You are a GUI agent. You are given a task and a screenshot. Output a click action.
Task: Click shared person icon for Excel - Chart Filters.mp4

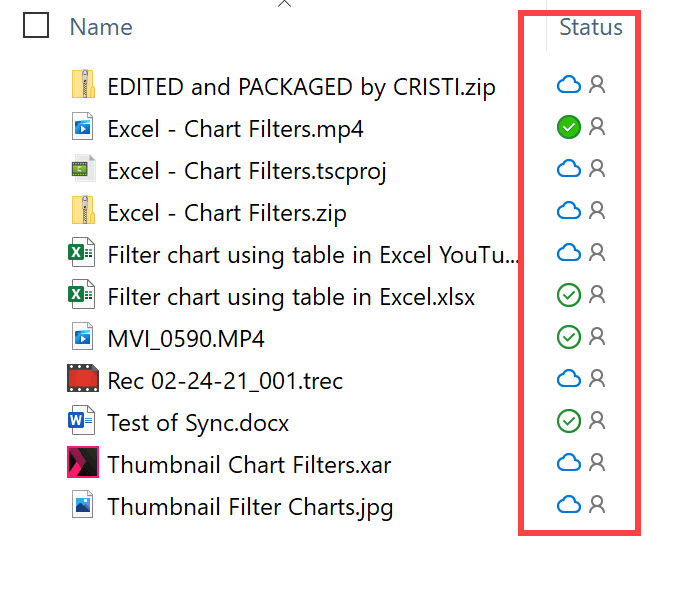597,127
